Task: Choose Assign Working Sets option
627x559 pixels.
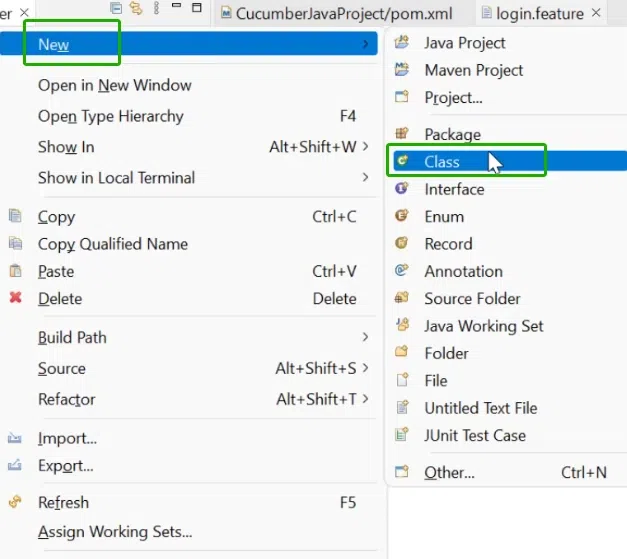Action: pos(115,532)
